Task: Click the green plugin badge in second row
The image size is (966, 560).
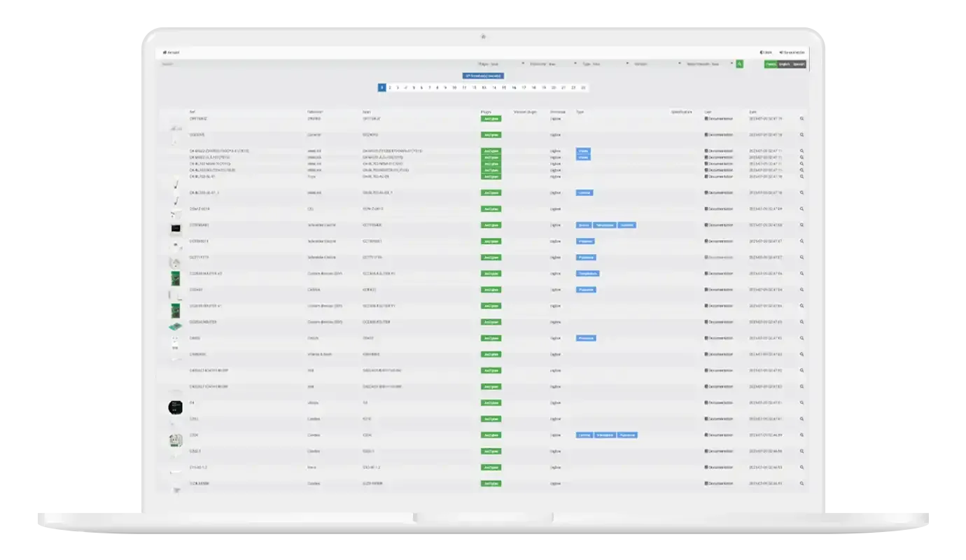Action: [491, 134]
